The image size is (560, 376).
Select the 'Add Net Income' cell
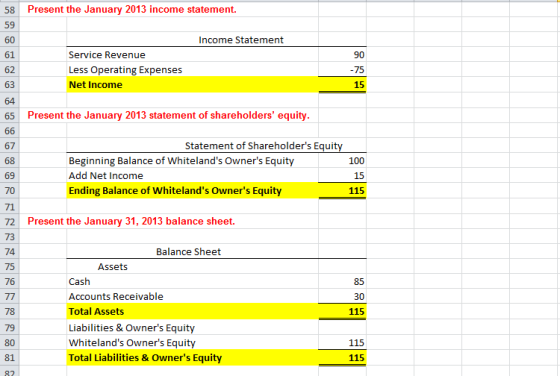coord(192,176)
